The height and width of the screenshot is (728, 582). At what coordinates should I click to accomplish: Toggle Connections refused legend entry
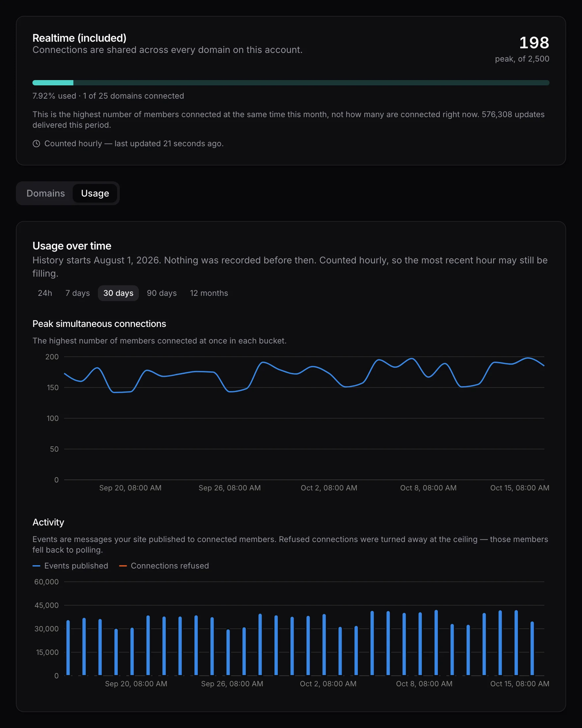pos(164,566)
